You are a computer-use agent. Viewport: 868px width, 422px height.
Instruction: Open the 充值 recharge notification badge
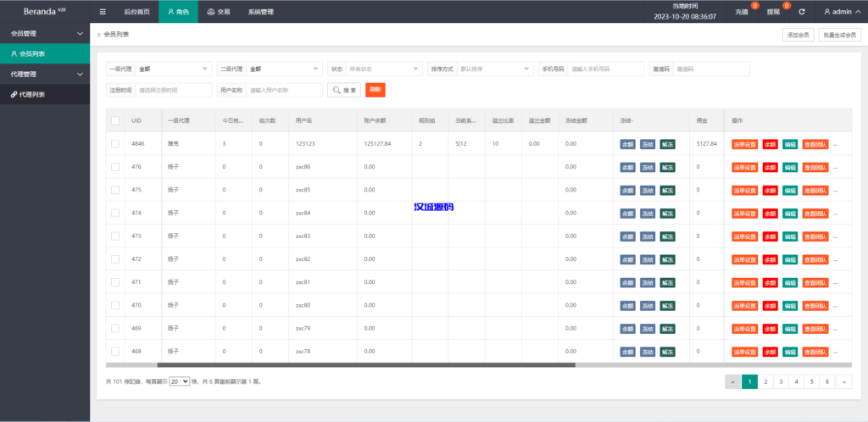(x=743, y=12)
